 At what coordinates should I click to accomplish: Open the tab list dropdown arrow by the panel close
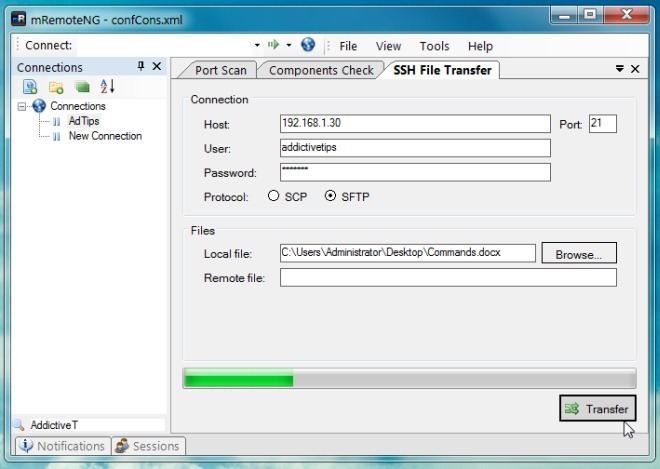[620, 69]
